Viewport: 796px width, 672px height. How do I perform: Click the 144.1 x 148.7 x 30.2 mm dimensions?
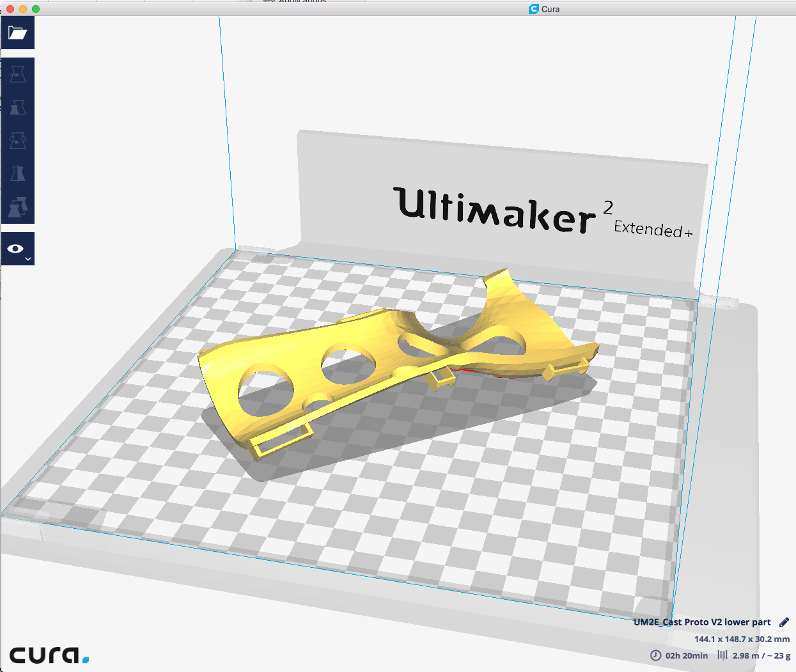coord(742,639)
